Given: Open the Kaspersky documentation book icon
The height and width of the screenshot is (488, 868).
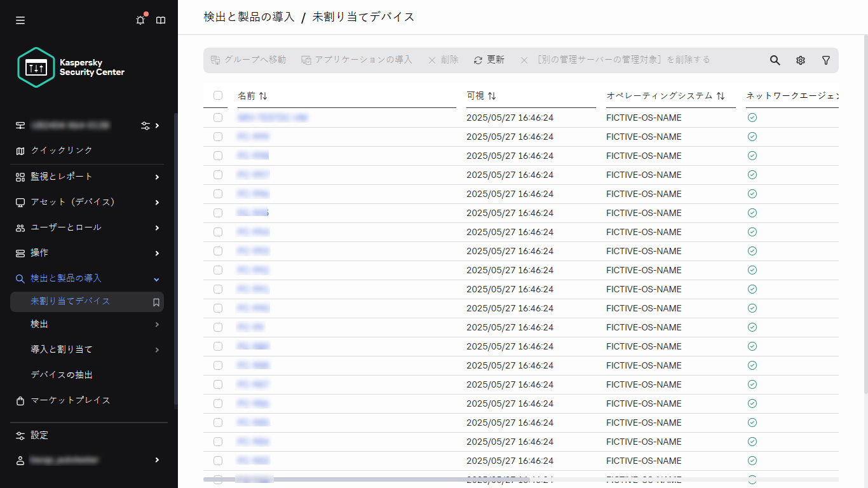Looking at the screenshot, I should 161,20.
